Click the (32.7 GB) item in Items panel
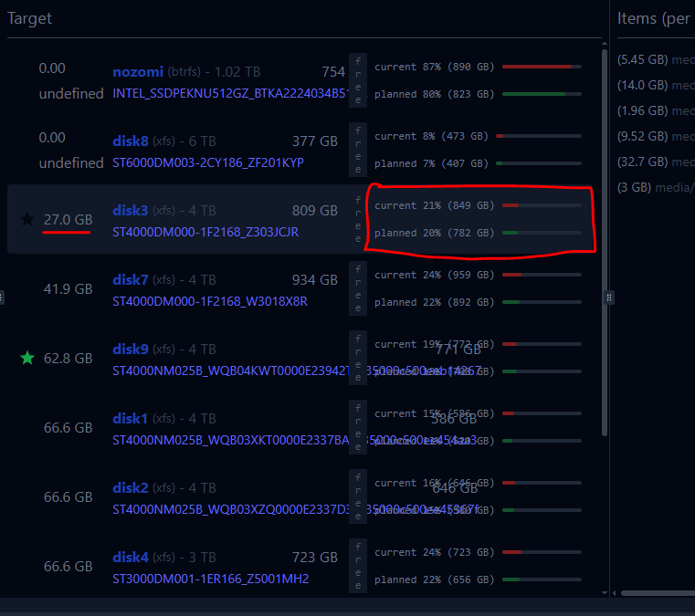Screen dimensions: 695x616 pos(656,162)
